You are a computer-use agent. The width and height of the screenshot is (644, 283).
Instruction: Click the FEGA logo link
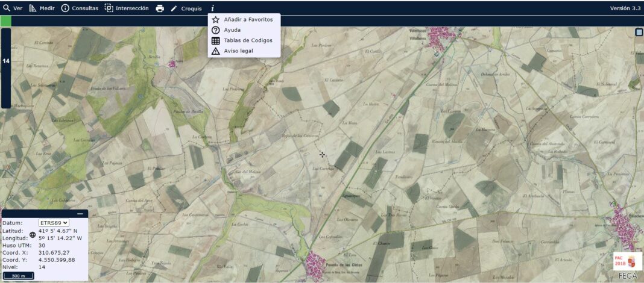point(627,276)
